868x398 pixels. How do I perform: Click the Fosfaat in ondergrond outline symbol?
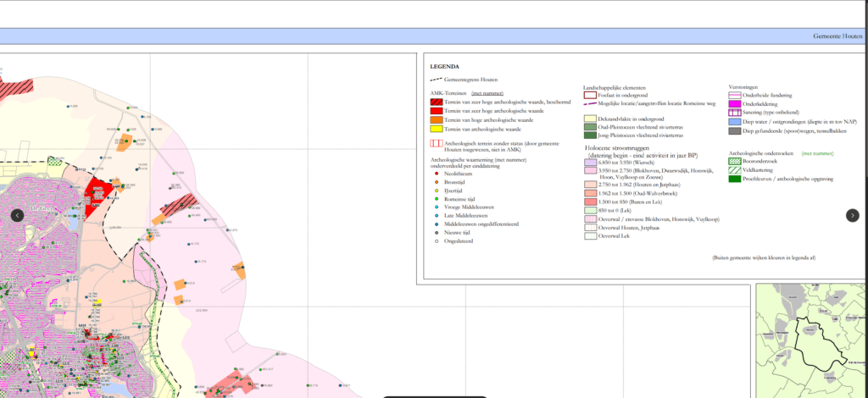pos(590,96)
